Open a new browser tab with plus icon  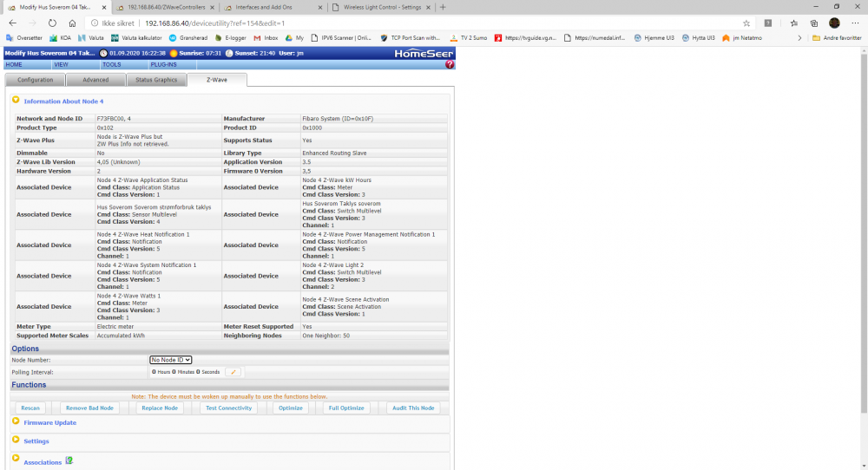[443, 7]
